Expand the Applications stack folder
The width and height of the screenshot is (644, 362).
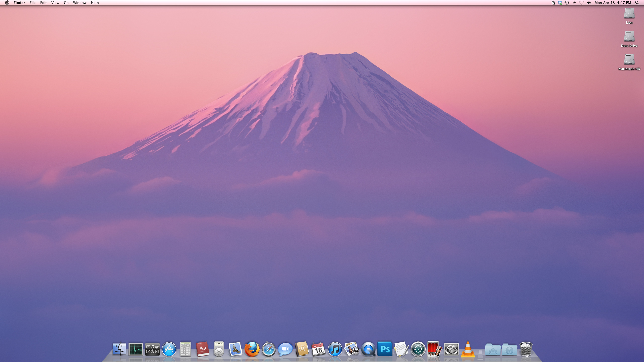coord(492,349)
